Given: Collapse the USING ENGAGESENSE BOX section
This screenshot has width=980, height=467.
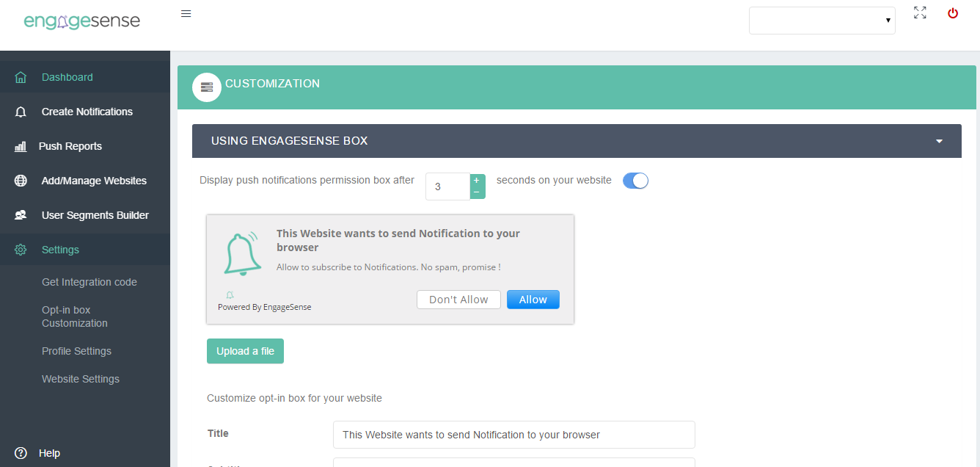Looking at the screenshot, I should click(939, 140).
